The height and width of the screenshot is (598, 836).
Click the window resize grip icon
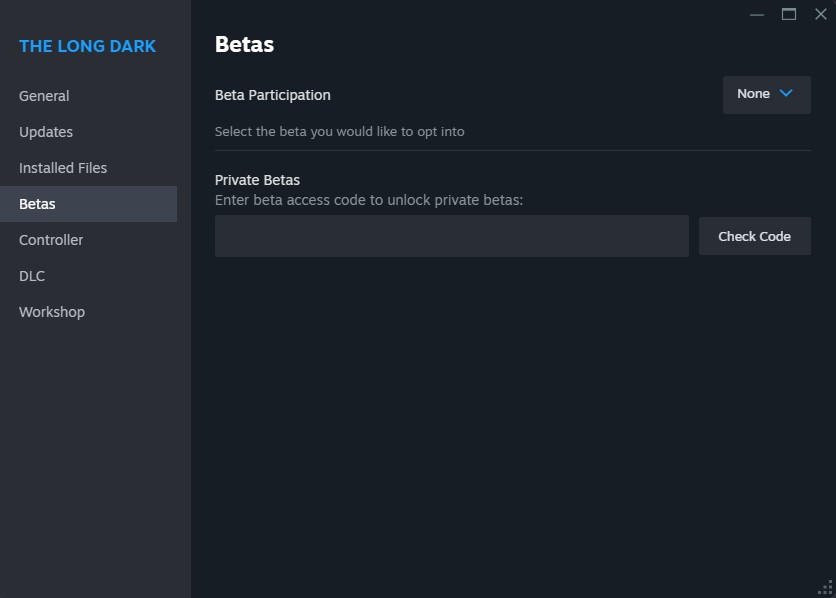point(826,588)
